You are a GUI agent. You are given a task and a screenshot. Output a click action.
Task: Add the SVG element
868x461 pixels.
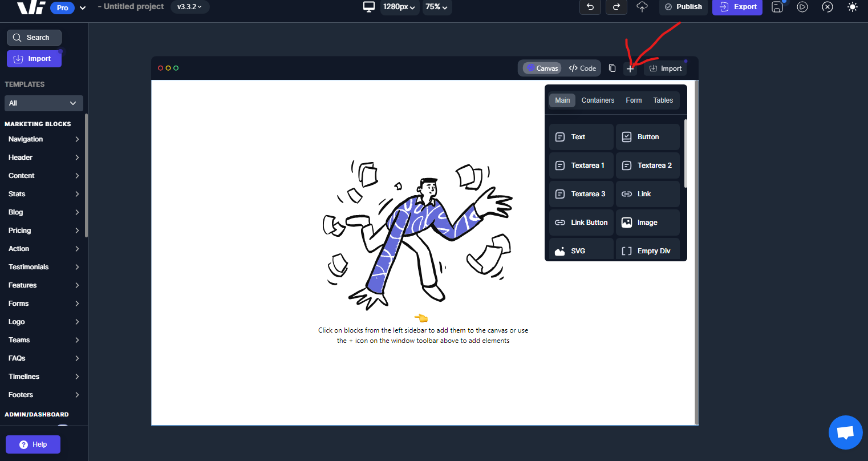pyautogui.click(x=582, y=250)
